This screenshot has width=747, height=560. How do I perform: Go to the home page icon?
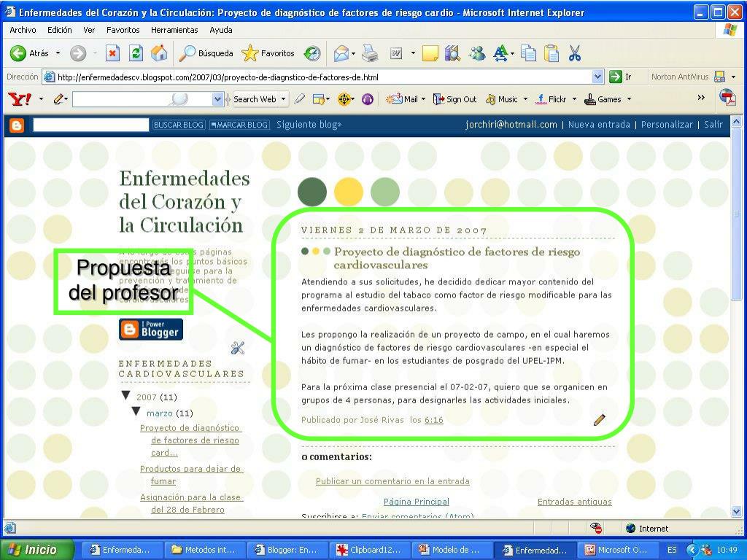tap(159, 53)
